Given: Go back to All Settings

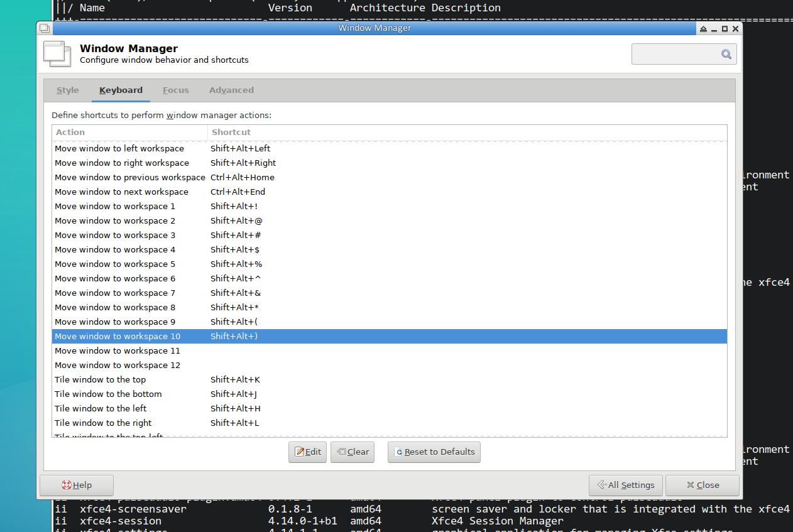Looking at the screenshot, I should pos(625,485).
